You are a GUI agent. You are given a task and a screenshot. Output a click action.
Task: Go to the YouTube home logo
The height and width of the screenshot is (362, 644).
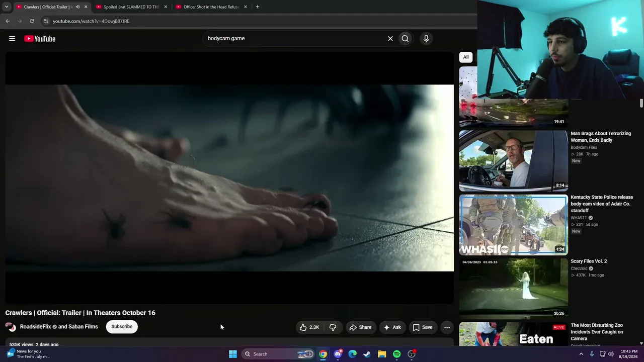(x=40, y=39)
